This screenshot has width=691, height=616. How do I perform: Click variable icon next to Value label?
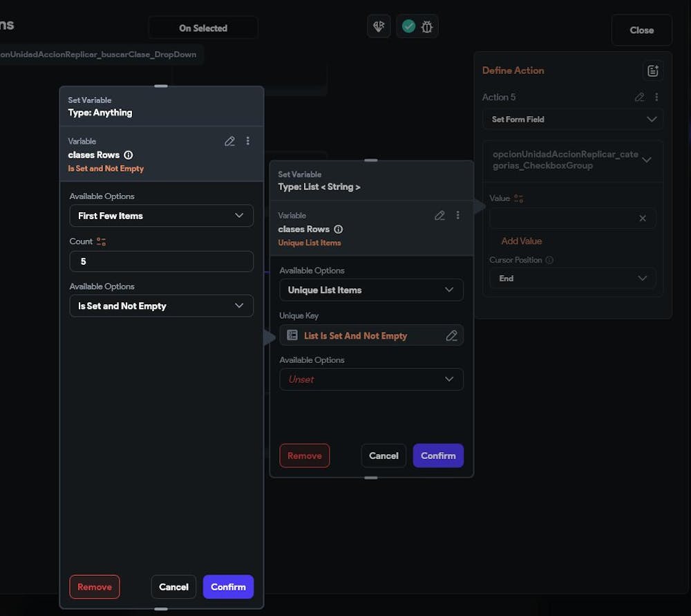pos(519,198)
